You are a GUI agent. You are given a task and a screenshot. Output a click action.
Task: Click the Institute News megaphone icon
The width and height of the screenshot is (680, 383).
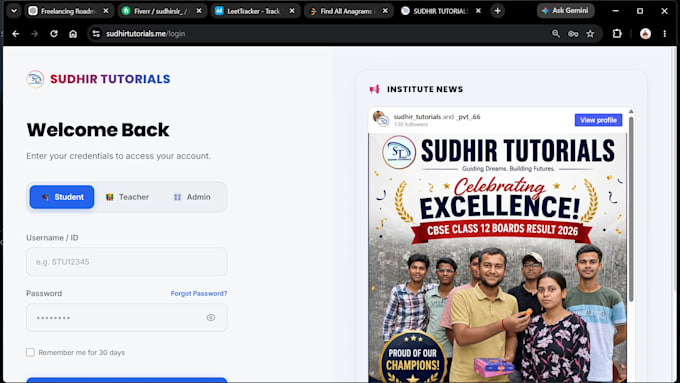click(x=374, y=89)
